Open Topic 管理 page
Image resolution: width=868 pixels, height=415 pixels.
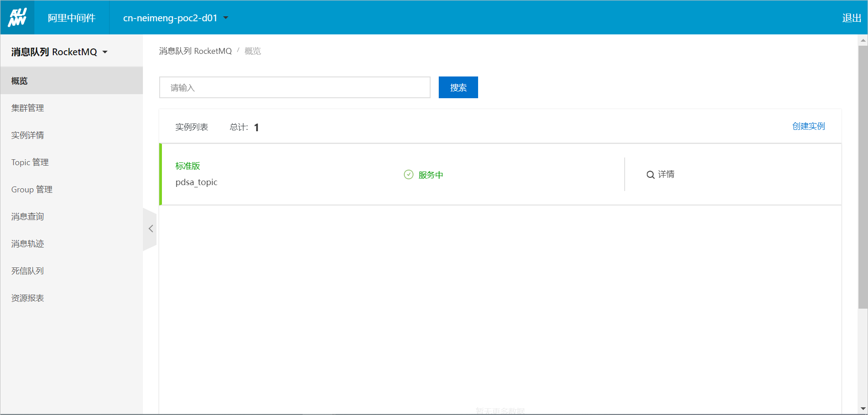71,162
